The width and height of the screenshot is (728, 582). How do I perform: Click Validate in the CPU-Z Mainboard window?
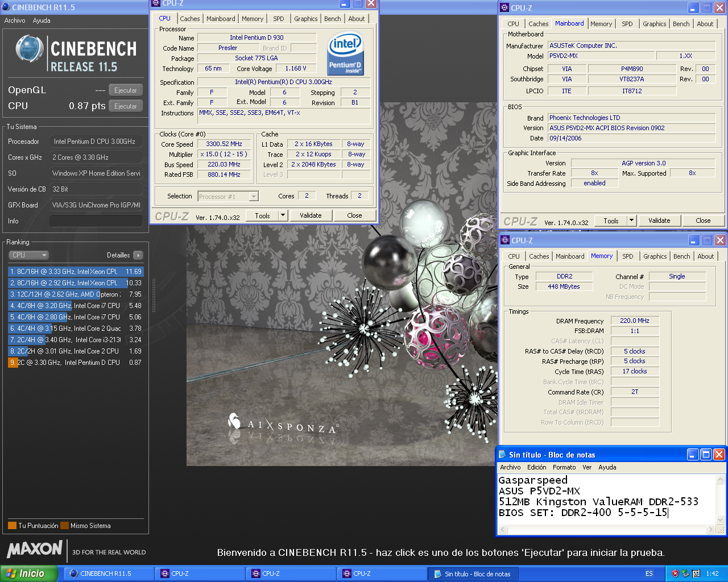pos(659,221)
